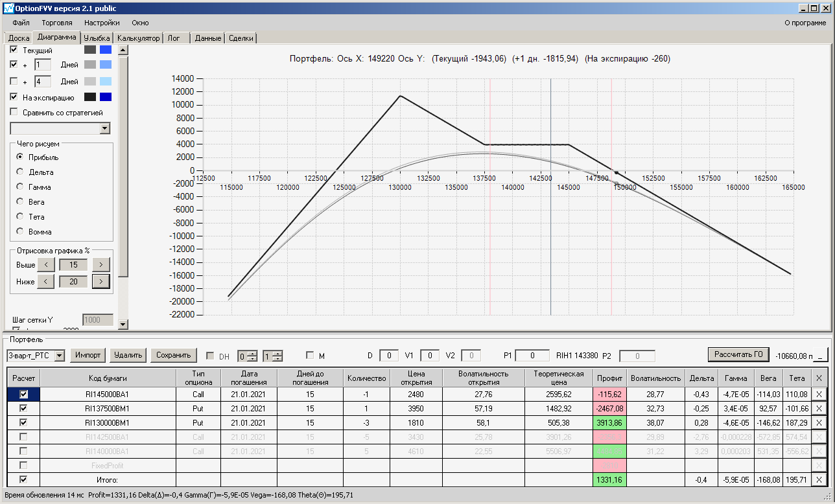Screen dimensions: 835x504
Task: Open the Настройки menu
Action: click(x=102, y=23)
